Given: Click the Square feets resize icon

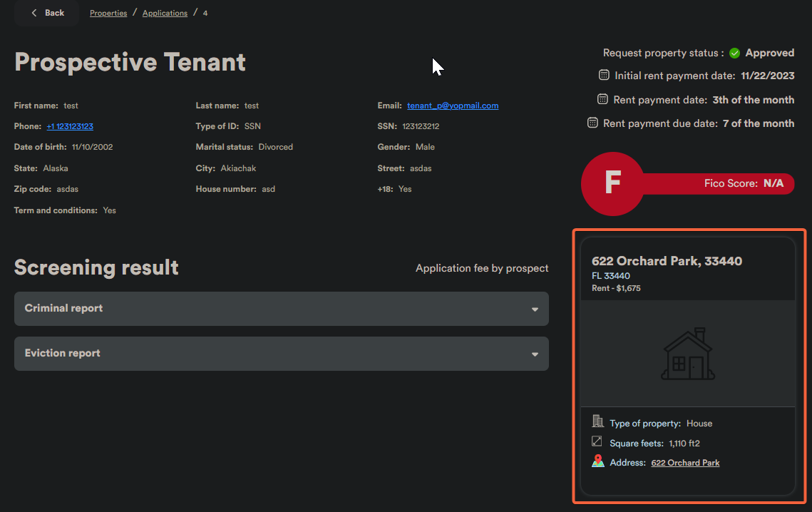Looking at the screenshot, I should tap(598, 442).
